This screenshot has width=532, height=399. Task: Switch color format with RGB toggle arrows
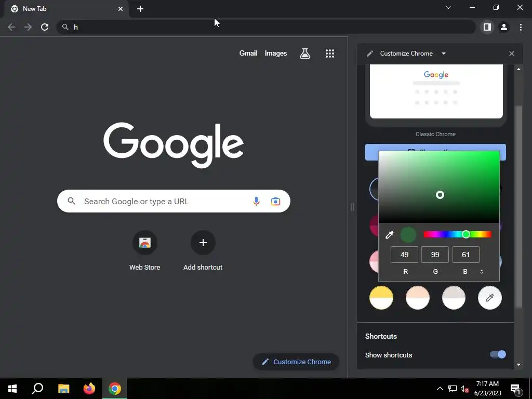[482, 272]
